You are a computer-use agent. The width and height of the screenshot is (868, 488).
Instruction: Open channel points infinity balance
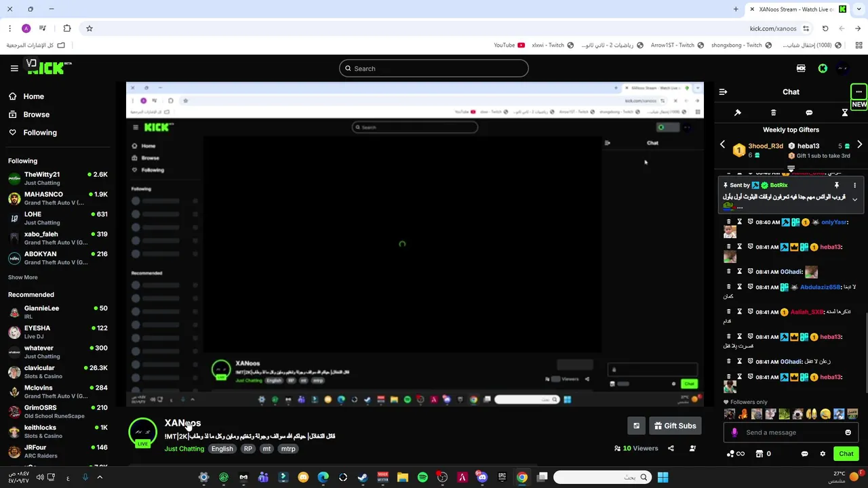pyautogui.click(x=736, y=454)
